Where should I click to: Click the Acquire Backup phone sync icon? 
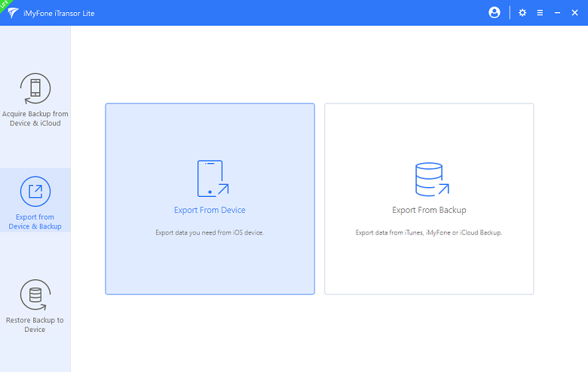[35, 88]
